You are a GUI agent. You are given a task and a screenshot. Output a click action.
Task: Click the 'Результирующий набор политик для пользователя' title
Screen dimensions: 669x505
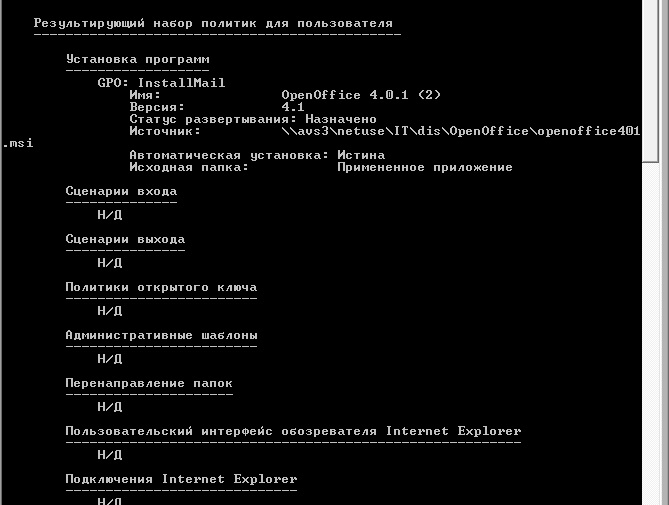pos(213,23)
